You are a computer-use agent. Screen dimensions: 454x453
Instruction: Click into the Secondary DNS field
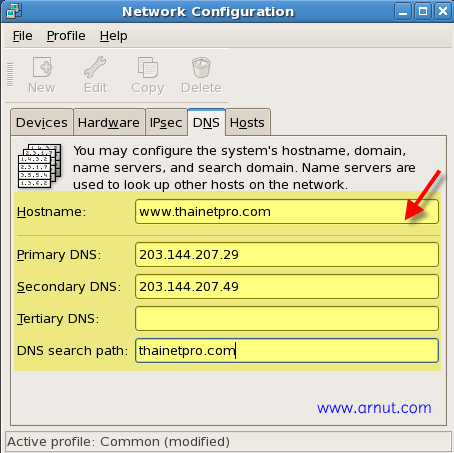click(287, 287)
